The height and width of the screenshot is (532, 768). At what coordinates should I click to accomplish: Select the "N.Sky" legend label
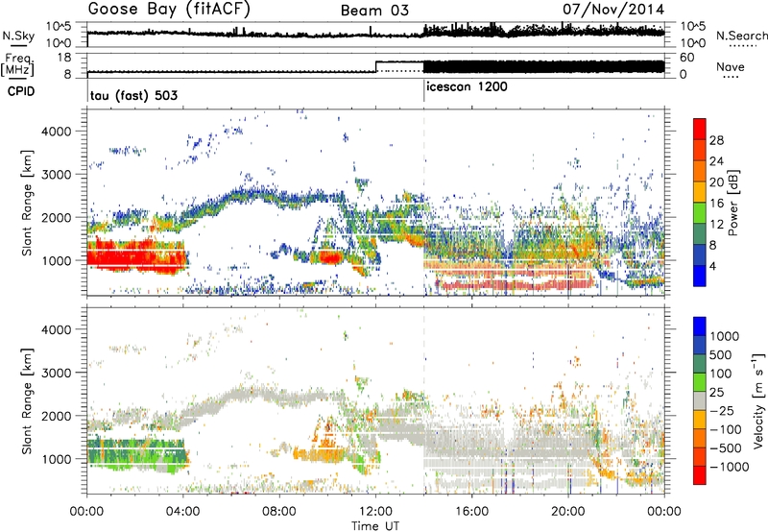(x=18, y=36)
